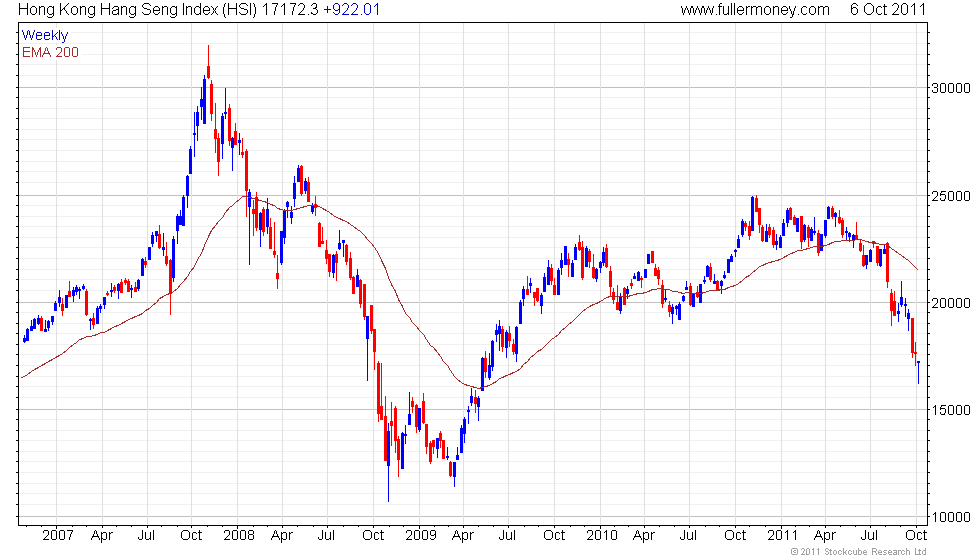The image size is (980, 560).
Task: Click the Jul label within 2009
Action: pyautogui.click(x=508, y=535)
